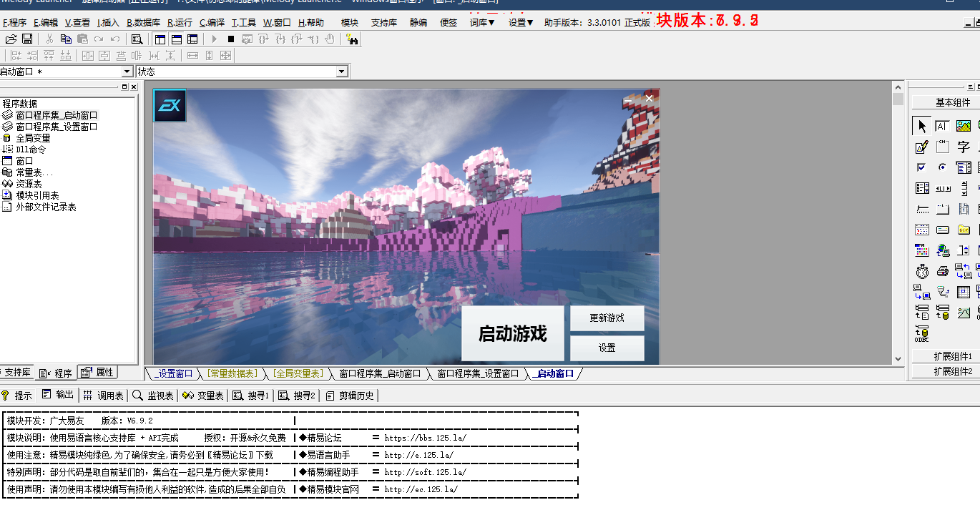The width and height of the screenshot is (980, 515).
Task: Open the E.编辑 menu
Action: click(46, 22)
